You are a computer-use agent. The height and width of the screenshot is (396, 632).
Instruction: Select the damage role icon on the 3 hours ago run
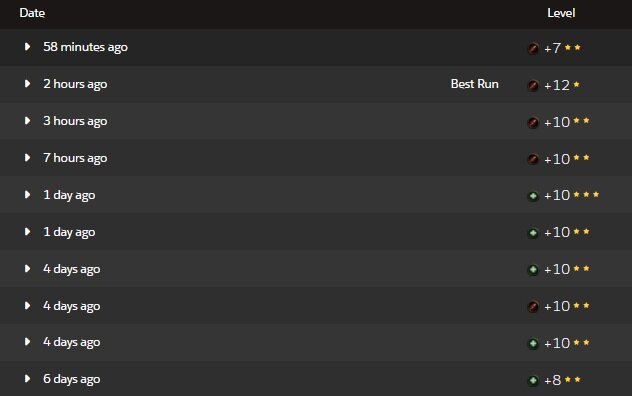pyautogui.click(x=533, y=122)
